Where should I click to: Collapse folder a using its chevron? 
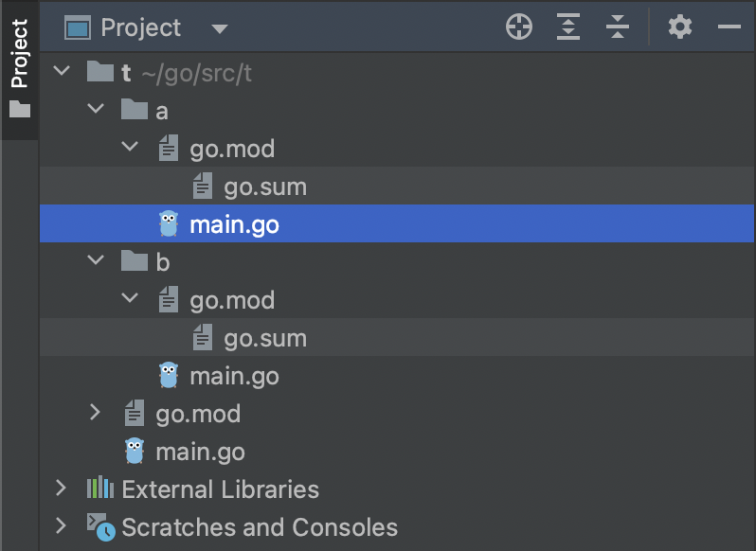(x=96, y=111)
